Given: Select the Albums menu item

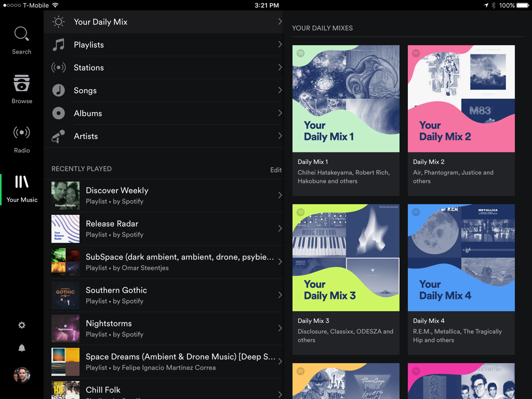Looking at the screenshot, I should pos(164,113).
